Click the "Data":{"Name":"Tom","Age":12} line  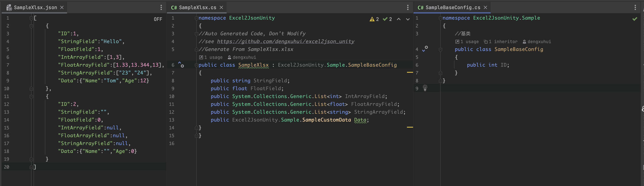(x=103, y=81)
